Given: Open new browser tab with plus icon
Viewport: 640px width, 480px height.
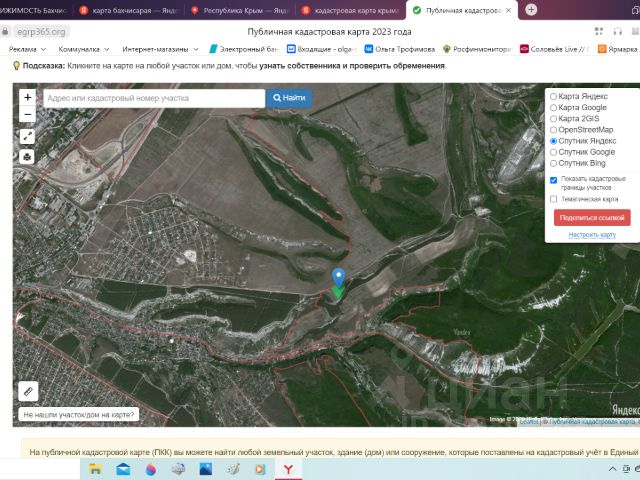Looking at the screenshot, I should tap(531, 10).
